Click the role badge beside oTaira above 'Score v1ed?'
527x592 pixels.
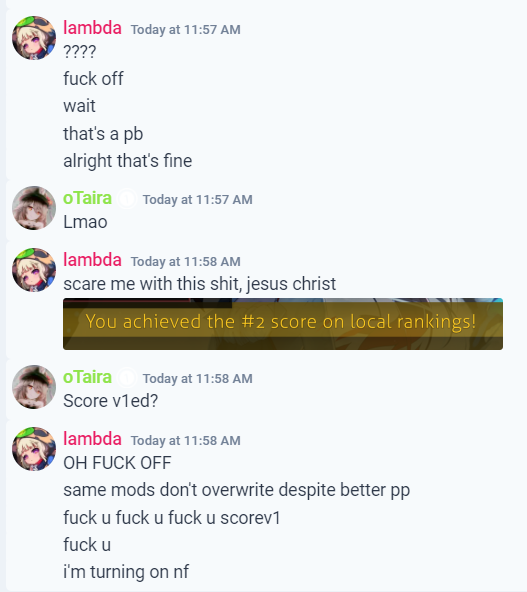pyautogui.click(x=127, y=378)
